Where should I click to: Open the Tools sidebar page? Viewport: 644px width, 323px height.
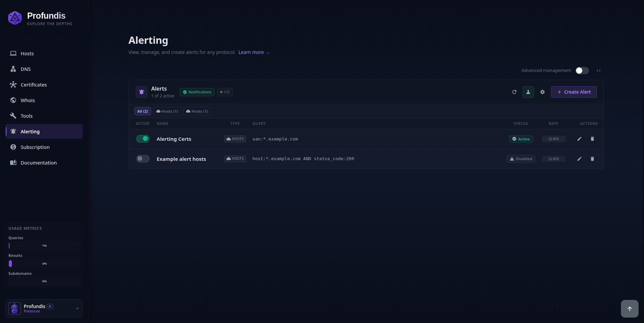coord(44,116)
